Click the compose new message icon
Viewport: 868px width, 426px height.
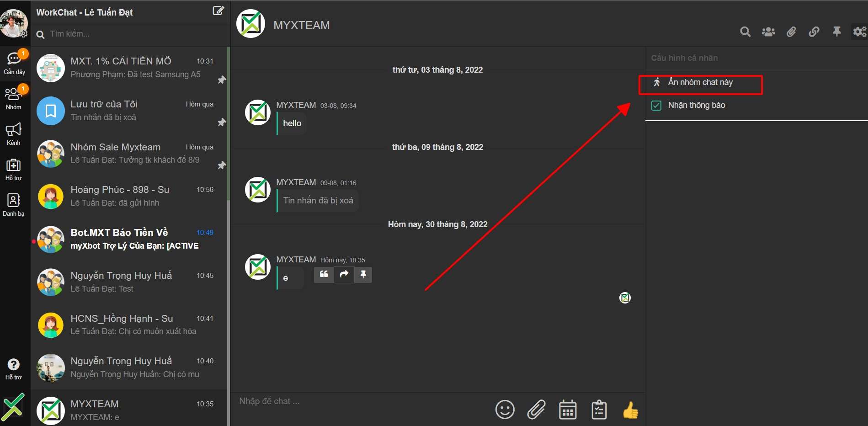(218, 11)
